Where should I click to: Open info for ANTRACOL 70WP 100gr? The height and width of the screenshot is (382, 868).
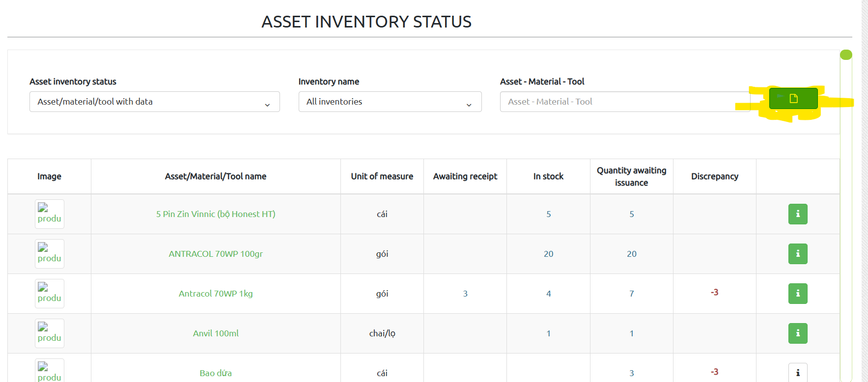(797, 254)
